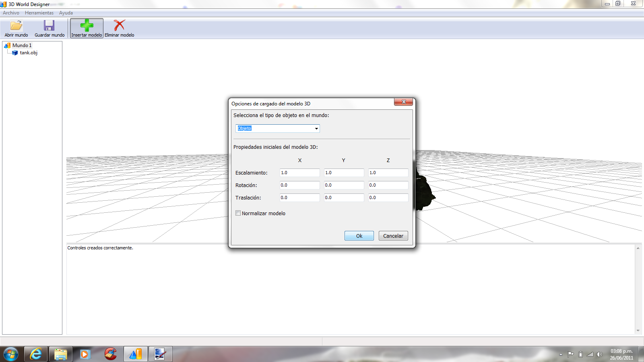
Task: Click the Eliminar modelo red X icon
Action: (x=119, y=25)
